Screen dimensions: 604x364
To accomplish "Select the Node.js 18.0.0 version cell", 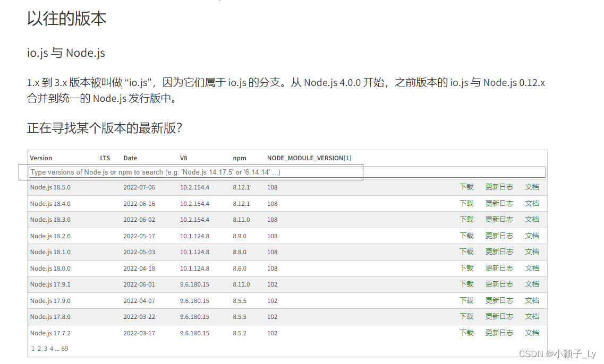I will [x=50, y=268].
